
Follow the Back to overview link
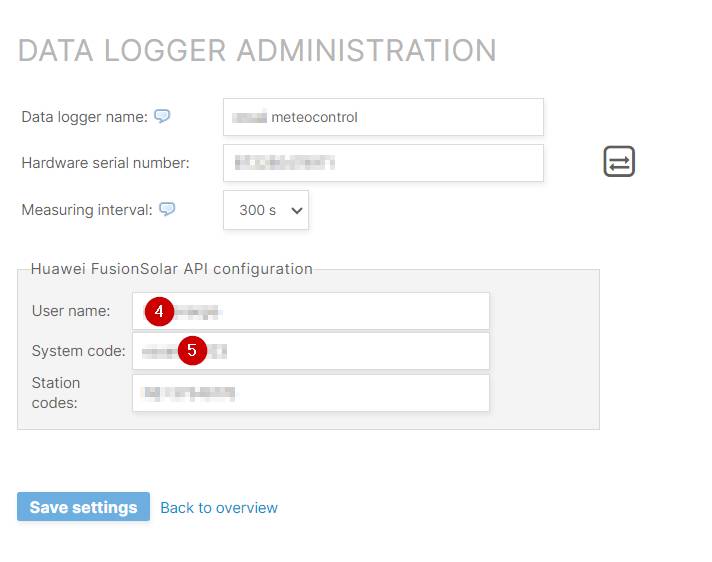(219, 508)
